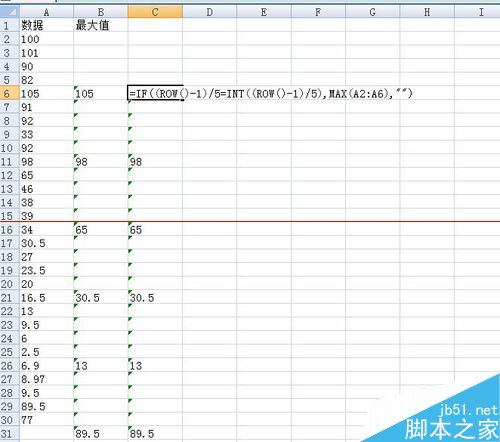Click cell A19 with value 23.5
500x442 pixels.
click(47, 270)
